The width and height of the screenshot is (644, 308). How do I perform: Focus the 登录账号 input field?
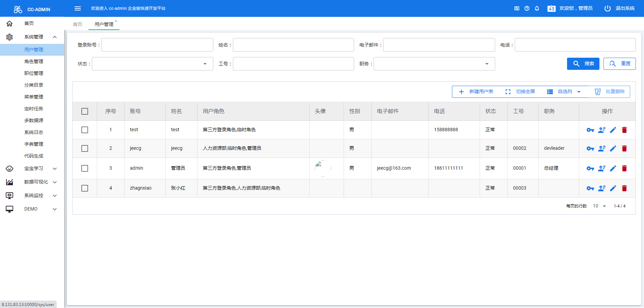157,45
